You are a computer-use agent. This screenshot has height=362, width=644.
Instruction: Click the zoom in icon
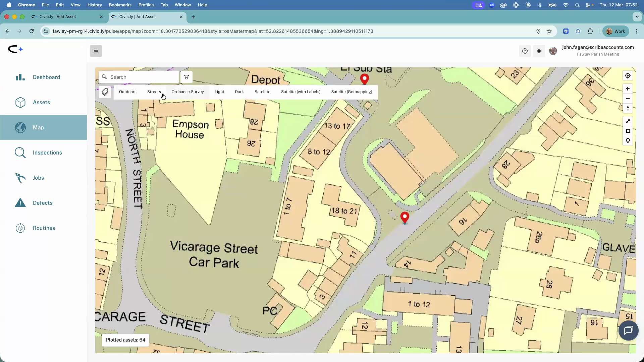pos(628,88)
